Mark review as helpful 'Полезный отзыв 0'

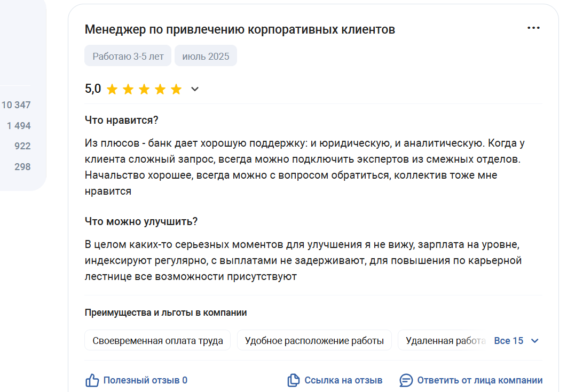[x=145, y=380]
